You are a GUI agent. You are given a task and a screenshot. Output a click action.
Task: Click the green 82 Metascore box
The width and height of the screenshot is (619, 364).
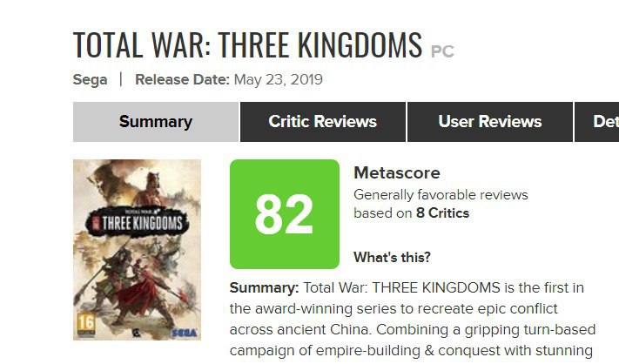coord(284,214)
